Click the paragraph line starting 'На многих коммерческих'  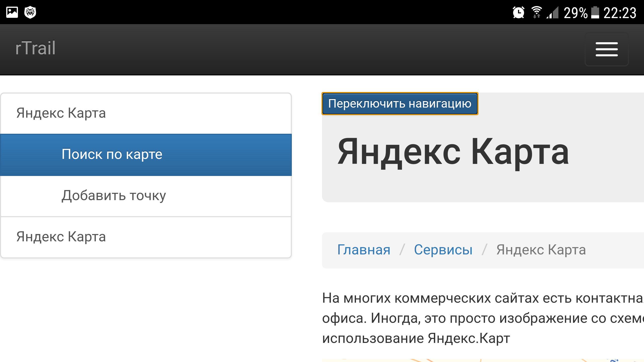point(483,298)
